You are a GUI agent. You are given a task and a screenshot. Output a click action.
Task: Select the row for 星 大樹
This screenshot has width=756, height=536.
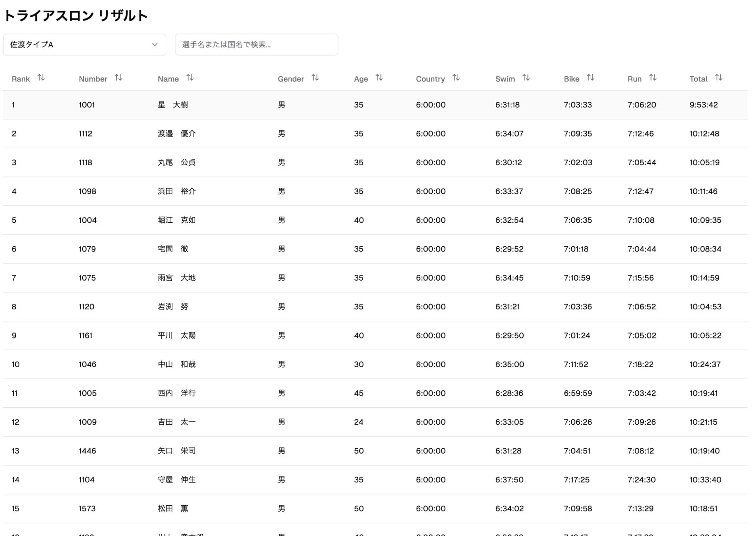(x=173, y=105)
